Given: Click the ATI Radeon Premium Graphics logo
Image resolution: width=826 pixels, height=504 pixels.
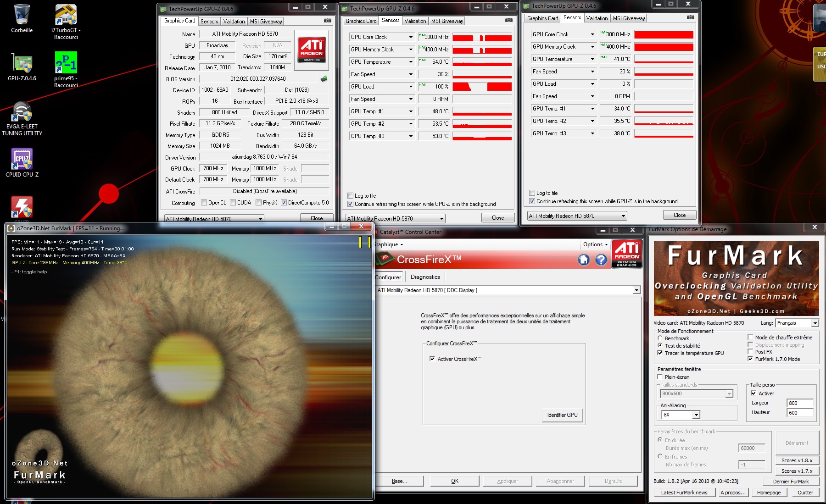Looking at the screenshot, I should 627,254.
